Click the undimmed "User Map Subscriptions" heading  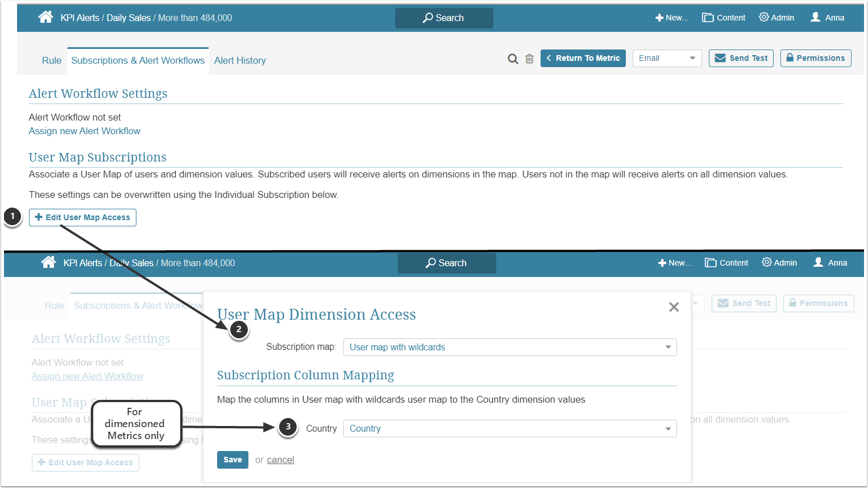pos(98,158)
